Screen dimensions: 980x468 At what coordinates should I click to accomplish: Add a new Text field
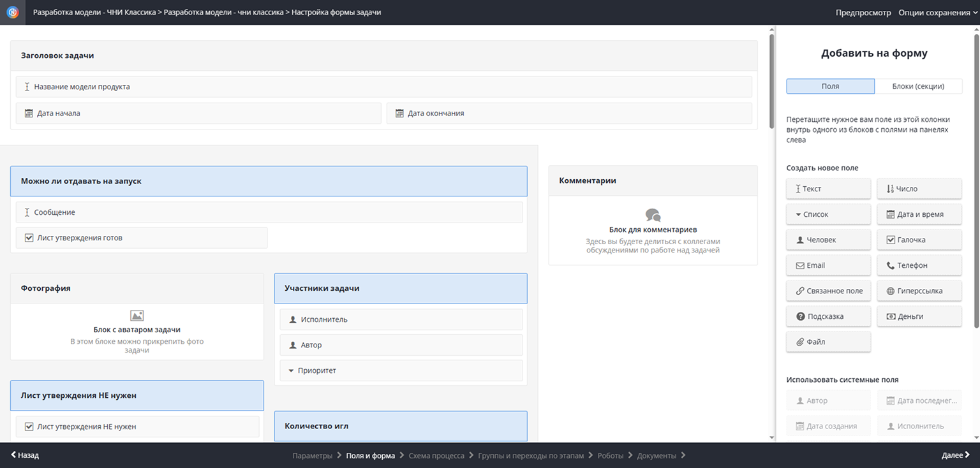tap(828, 189)
